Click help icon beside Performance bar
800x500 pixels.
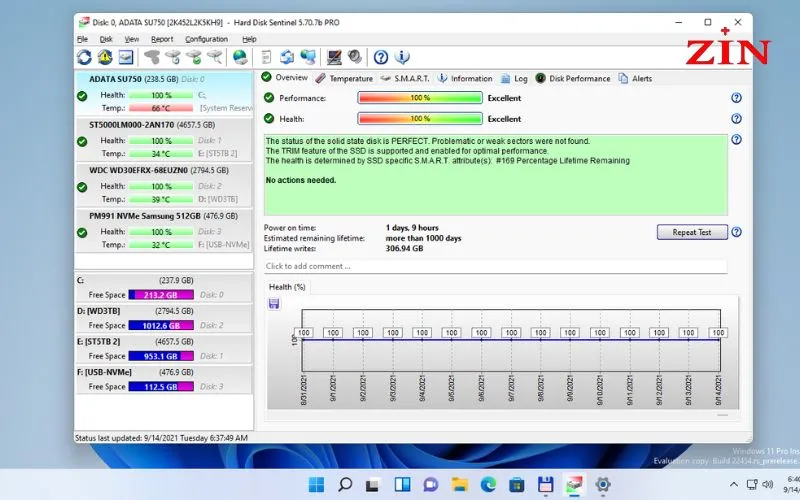[x=736, y=98]
